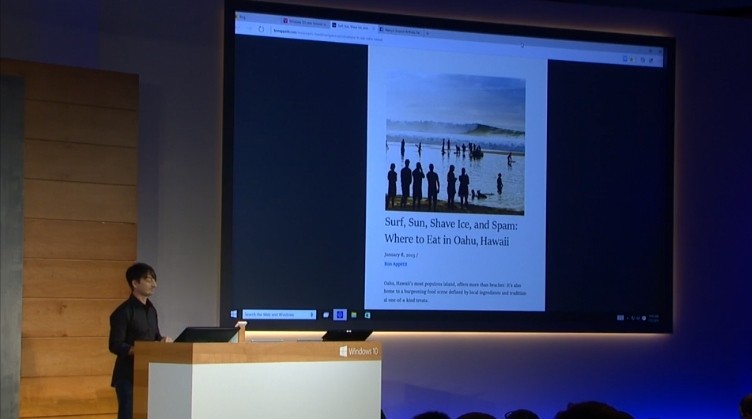Viewport: 752px width, 419px height.
Task: Click the browser refresh button
Action: pyautogui.click(x=261, y=29)
